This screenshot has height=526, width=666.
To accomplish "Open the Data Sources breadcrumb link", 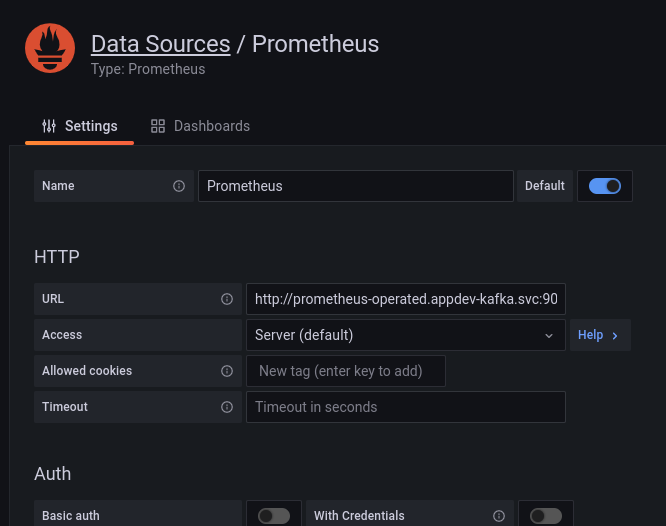I will tap(160, 44).
